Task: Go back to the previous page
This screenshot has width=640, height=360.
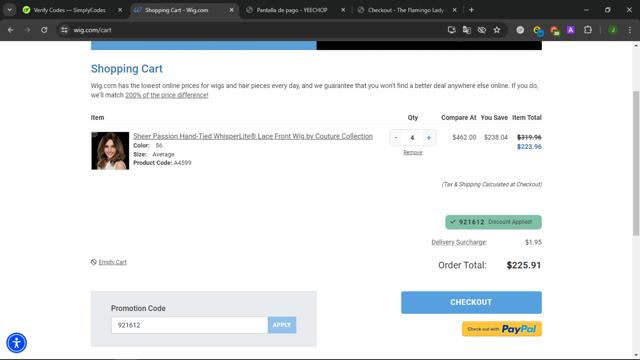Action: pyautogui.click(x=11, y=30)
